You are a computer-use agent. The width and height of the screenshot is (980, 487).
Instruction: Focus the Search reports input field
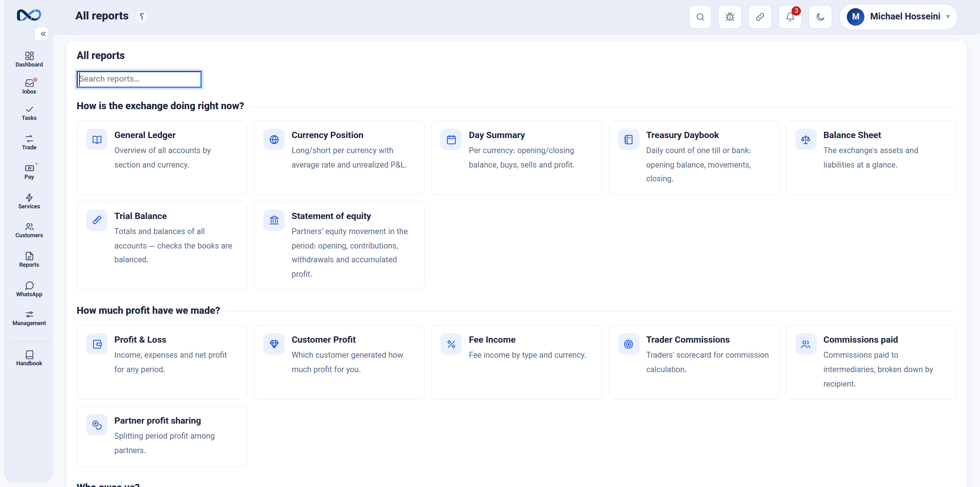point(139,79)
